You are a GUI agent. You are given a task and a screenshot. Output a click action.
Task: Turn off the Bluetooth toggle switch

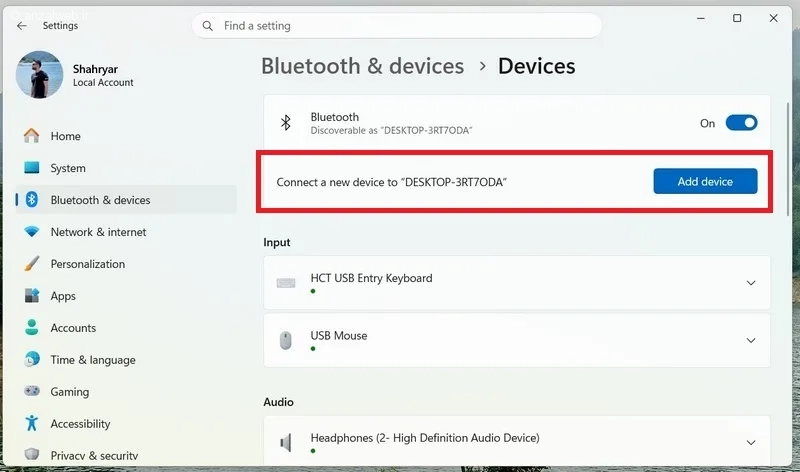coord(741,123)
